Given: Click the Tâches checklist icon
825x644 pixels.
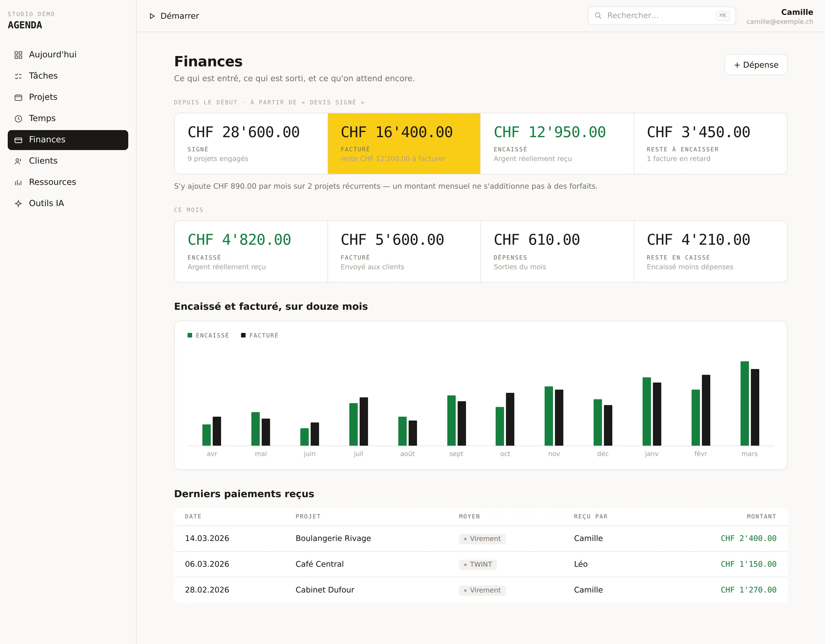Looking at the screenshot, I should pyautogui.click(x=18, y=76).
